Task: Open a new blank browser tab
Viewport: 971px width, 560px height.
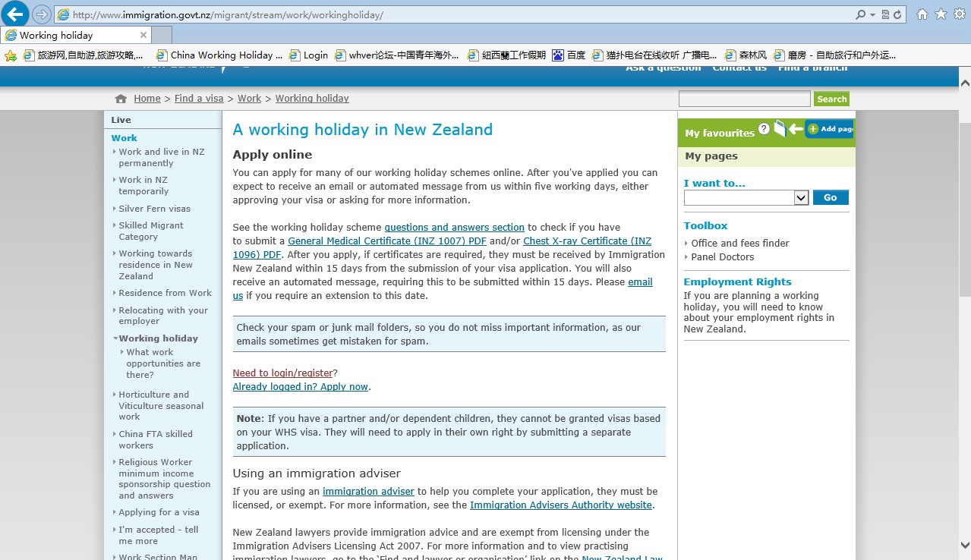Action: (162, 35)
